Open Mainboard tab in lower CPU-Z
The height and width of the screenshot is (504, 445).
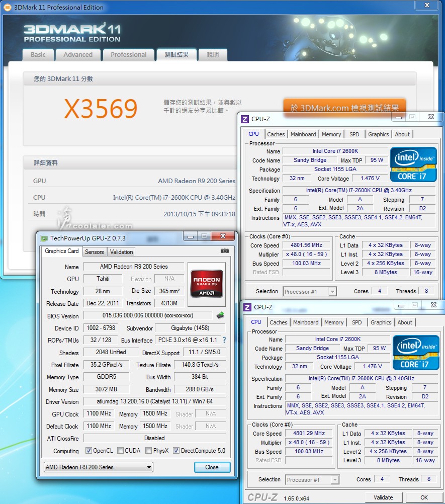306,322
